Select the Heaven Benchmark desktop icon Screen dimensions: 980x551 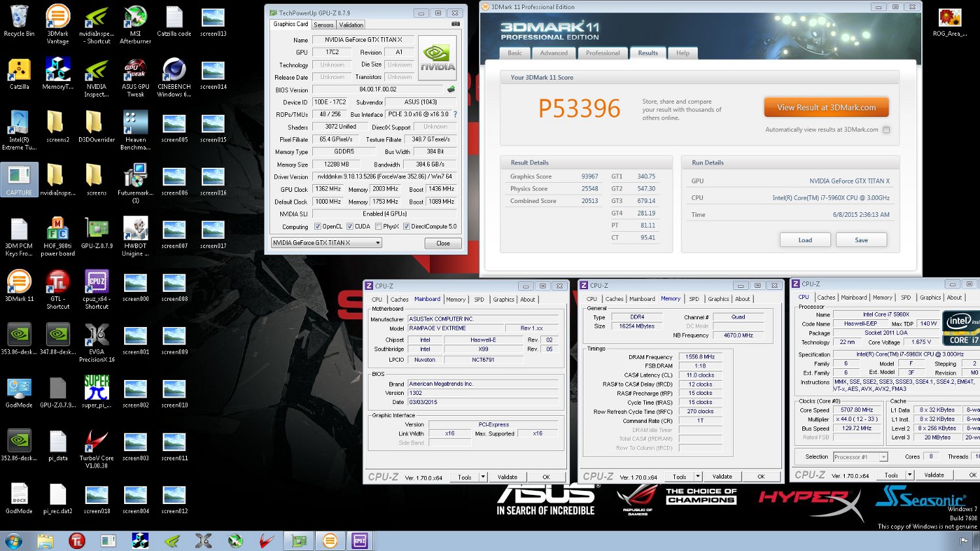click(x=135, y=131)
